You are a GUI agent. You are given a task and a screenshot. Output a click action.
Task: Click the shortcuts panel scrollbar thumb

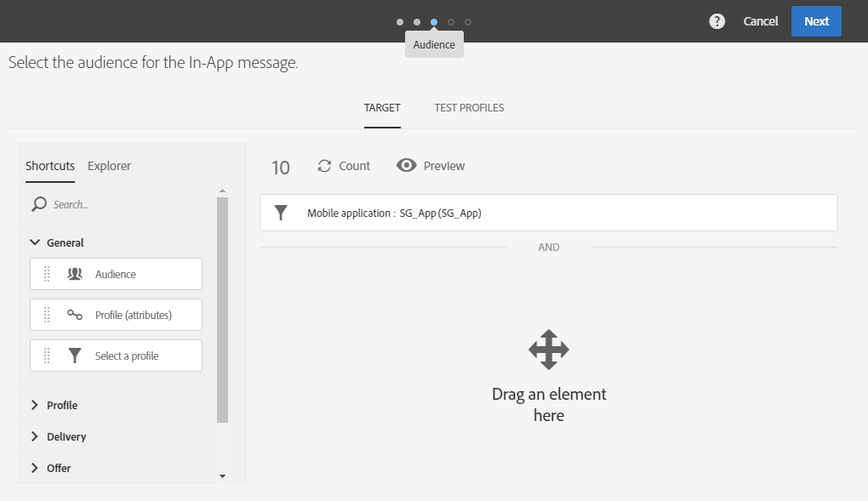223,310
